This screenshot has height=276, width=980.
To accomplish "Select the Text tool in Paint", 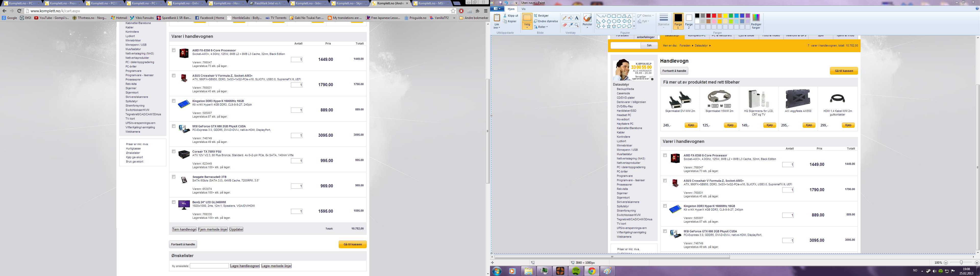I will click(x=577, y=18).
